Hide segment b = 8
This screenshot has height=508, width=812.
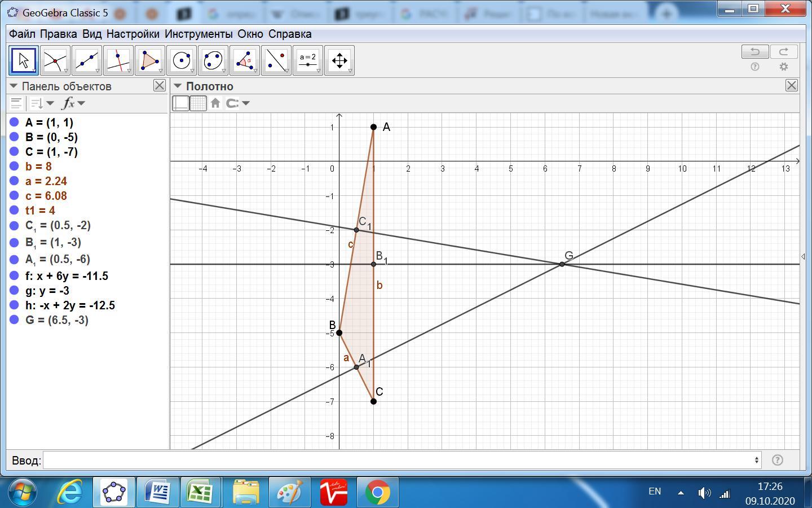point(15,167)
